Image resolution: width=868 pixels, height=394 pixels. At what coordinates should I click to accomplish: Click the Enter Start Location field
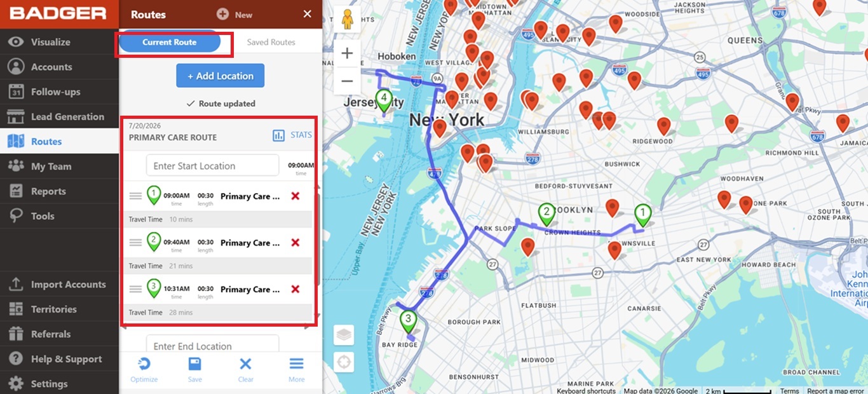(213, 166)
